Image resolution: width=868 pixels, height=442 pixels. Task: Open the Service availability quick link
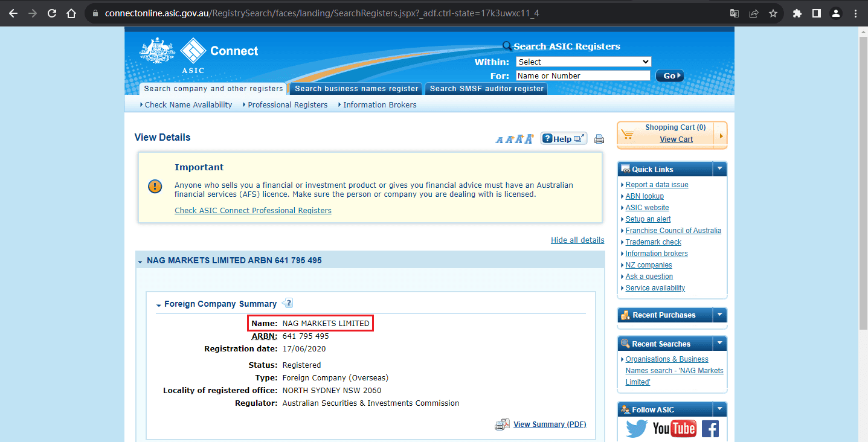point(655,288)
